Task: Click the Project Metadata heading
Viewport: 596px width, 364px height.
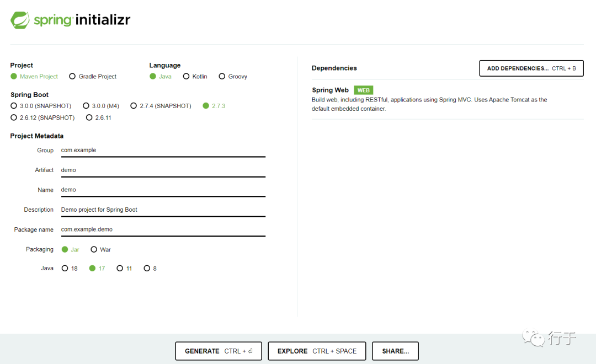Action: point(37,136)
